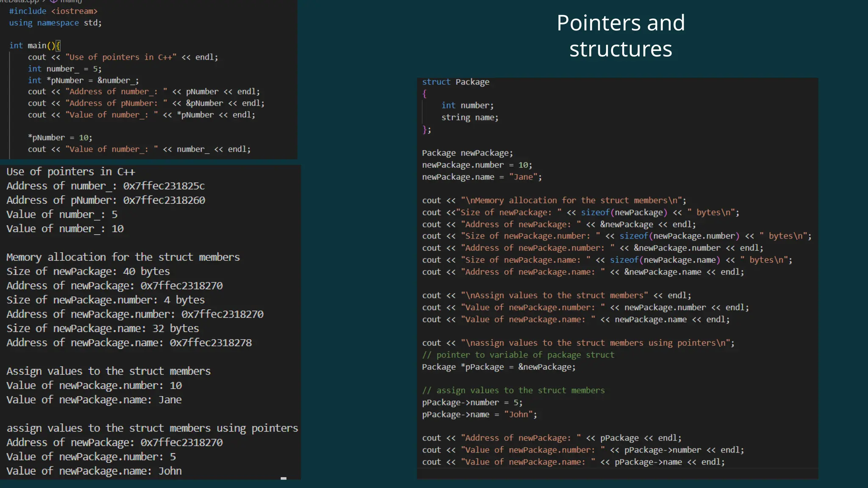868x488 pixels.
Task: Select output address "0x7ffec231825c"
Action: pyautogui.click(x=164, y=186)
